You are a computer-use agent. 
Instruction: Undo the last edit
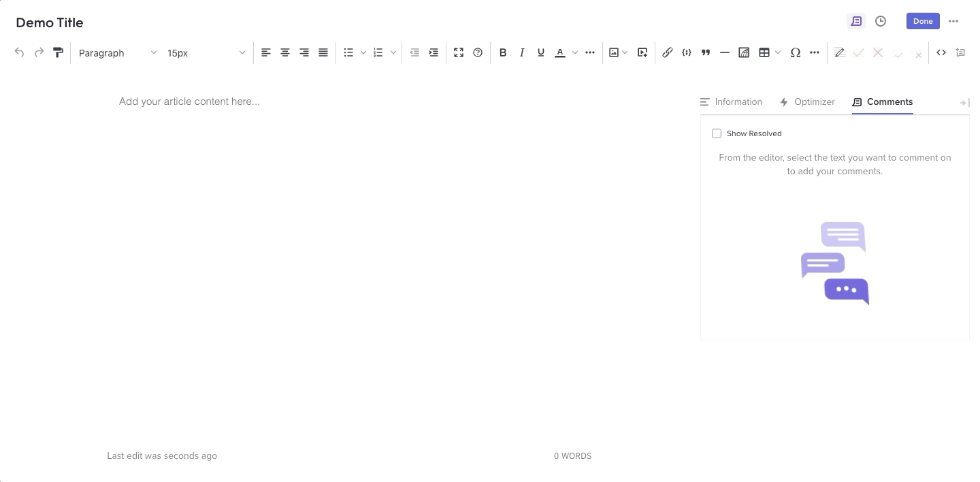(19, 52)
